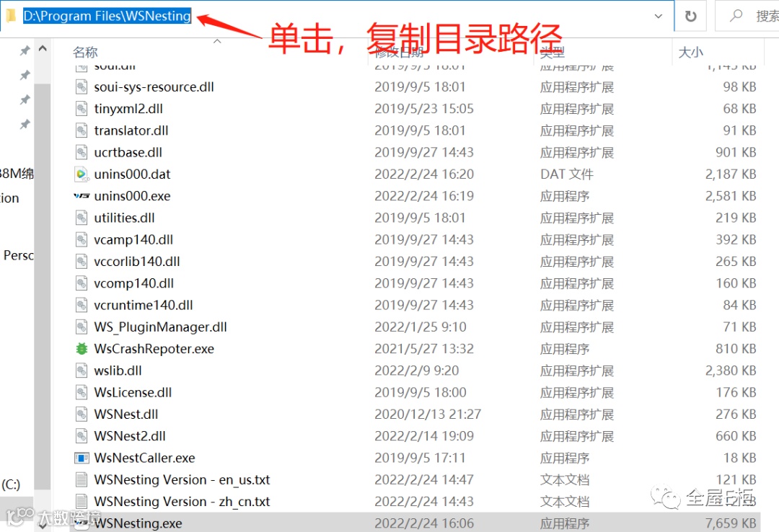Click the 2,380 KB size of wslib.dll

730,371
